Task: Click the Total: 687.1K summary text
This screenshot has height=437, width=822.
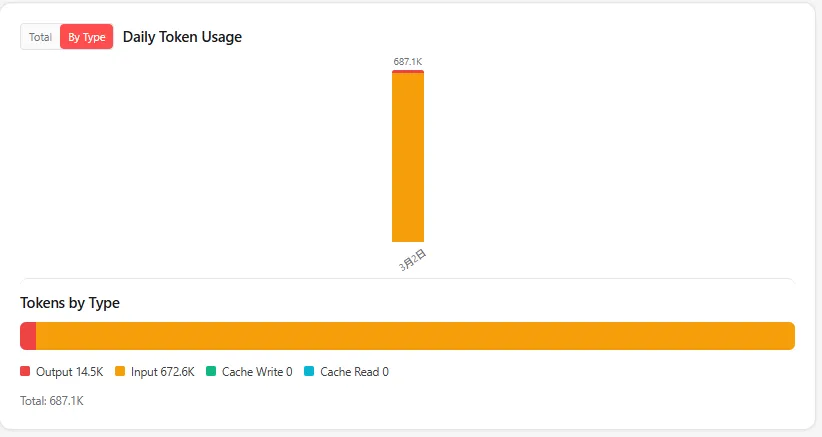Action: pos(52,401)
